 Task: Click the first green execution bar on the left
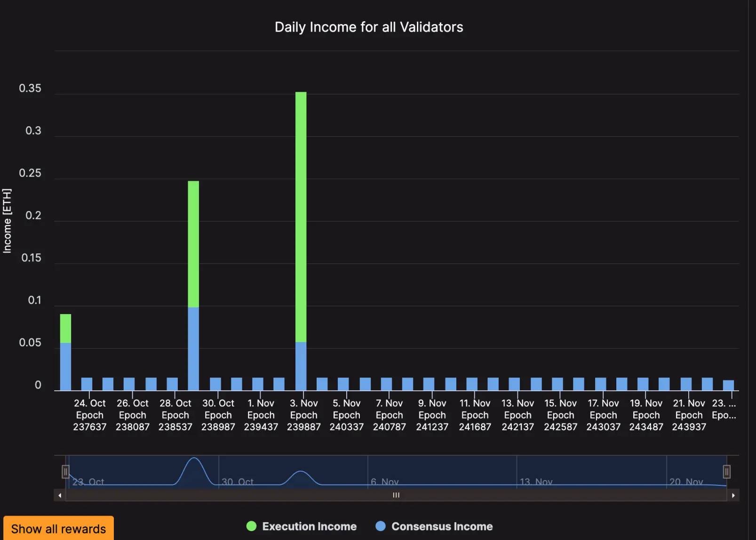pos(65,328)
